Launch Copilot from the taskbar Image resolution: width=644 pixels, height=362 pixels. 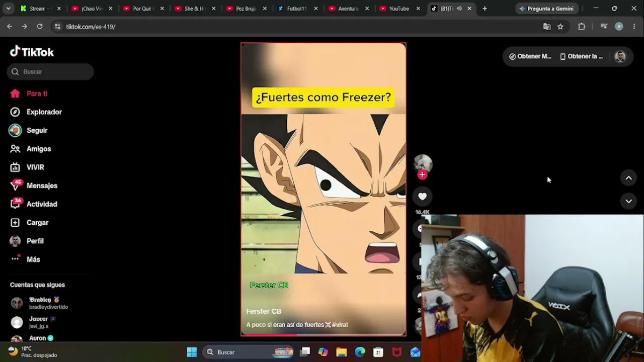[x=323, y=352]
